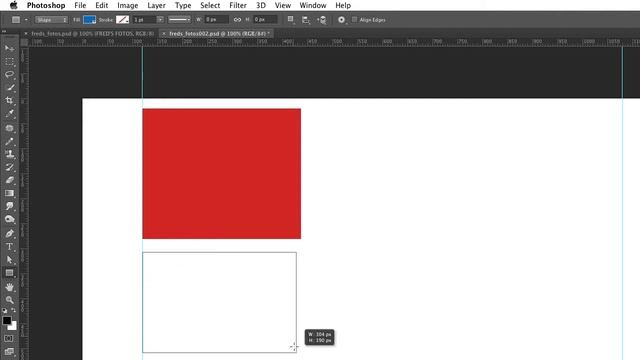640x360 pixels.
Task: Click the red rectangle shape on canvas
Action: [x=222, y=173]
